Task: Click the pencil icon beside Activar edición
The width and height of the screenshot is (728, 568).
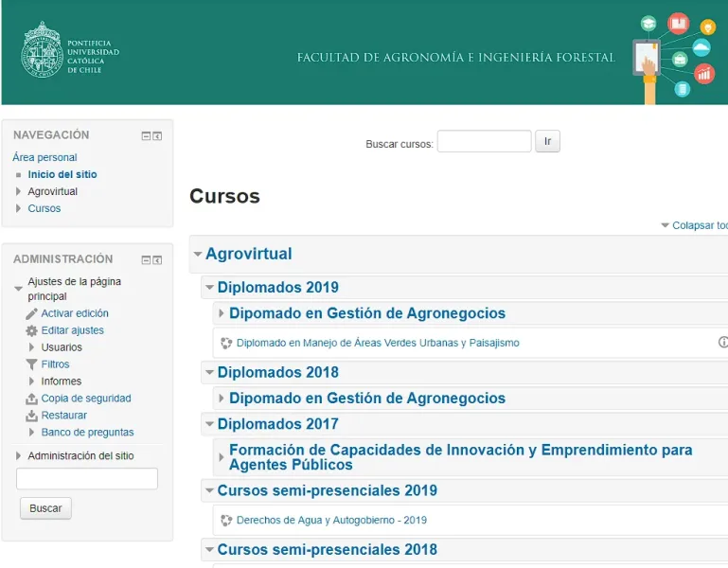Action: tap(31, 314)
